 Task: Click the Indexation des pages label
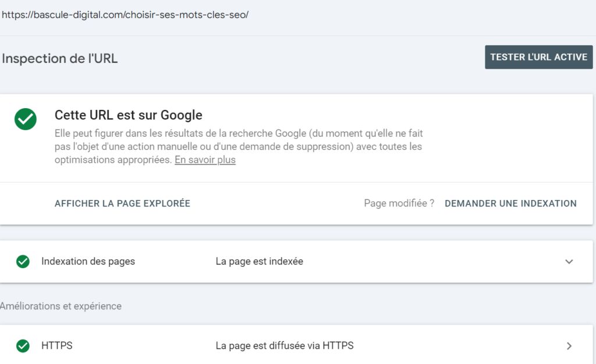[x=88, y=261]
